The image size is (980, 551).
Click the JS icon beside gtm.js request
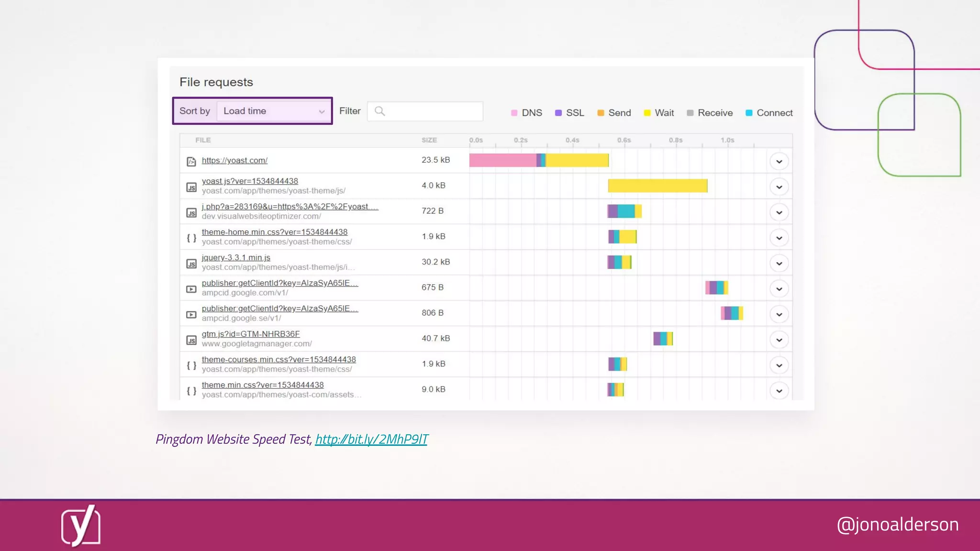[x=191, y=340]
